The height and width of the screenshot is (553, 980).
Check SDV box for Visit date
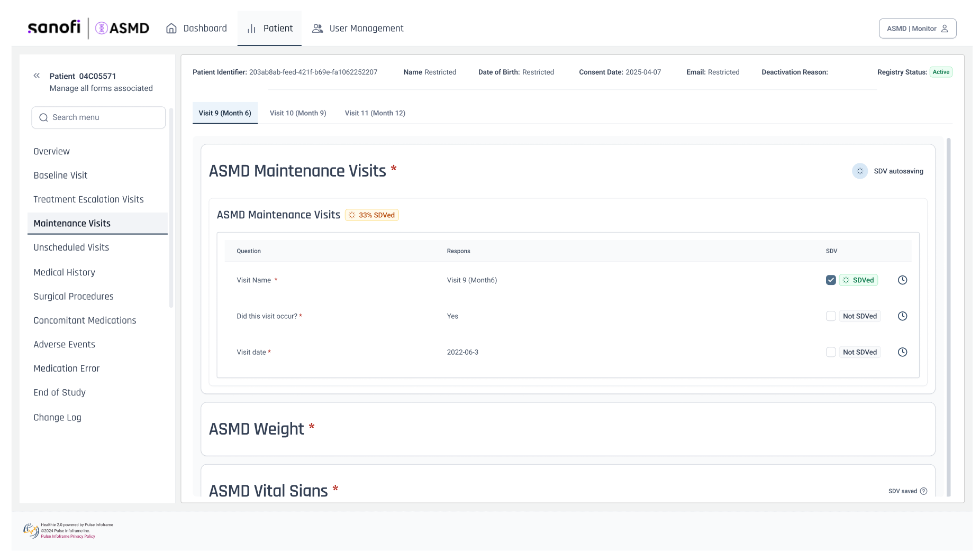831,352
